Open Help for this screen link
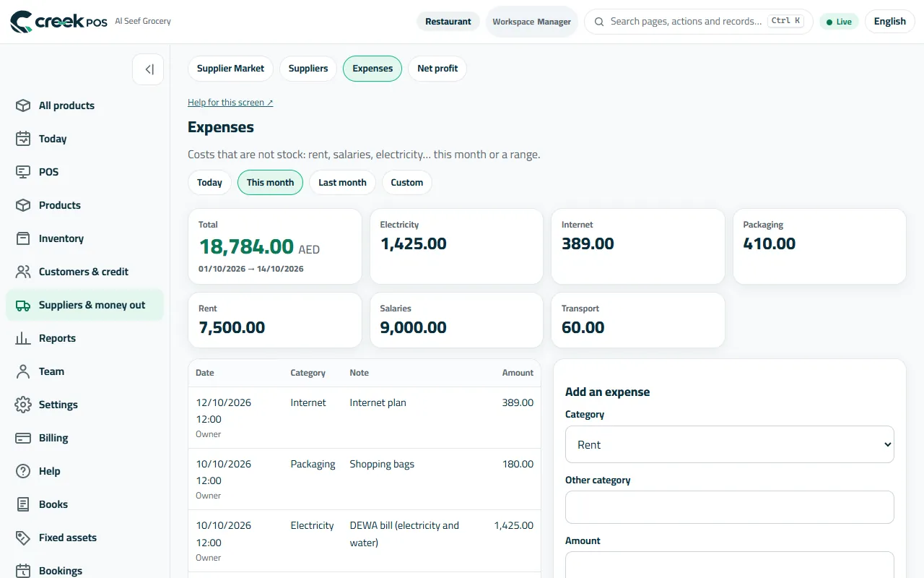 [230, 103]
